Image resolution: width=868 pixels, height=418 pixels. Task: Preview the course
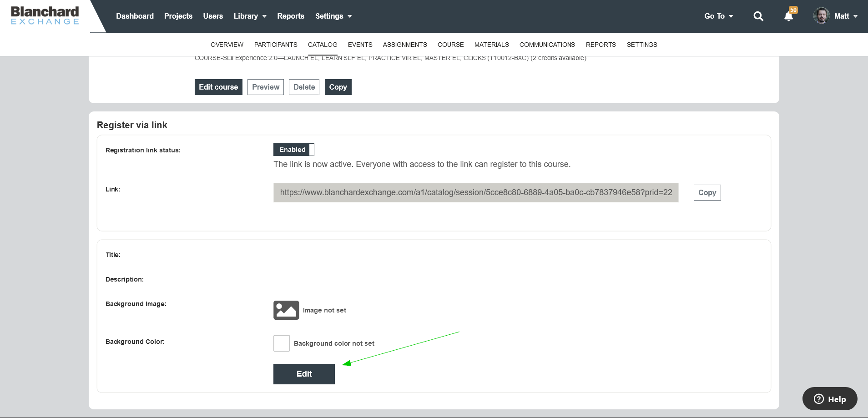click(265, 87)
